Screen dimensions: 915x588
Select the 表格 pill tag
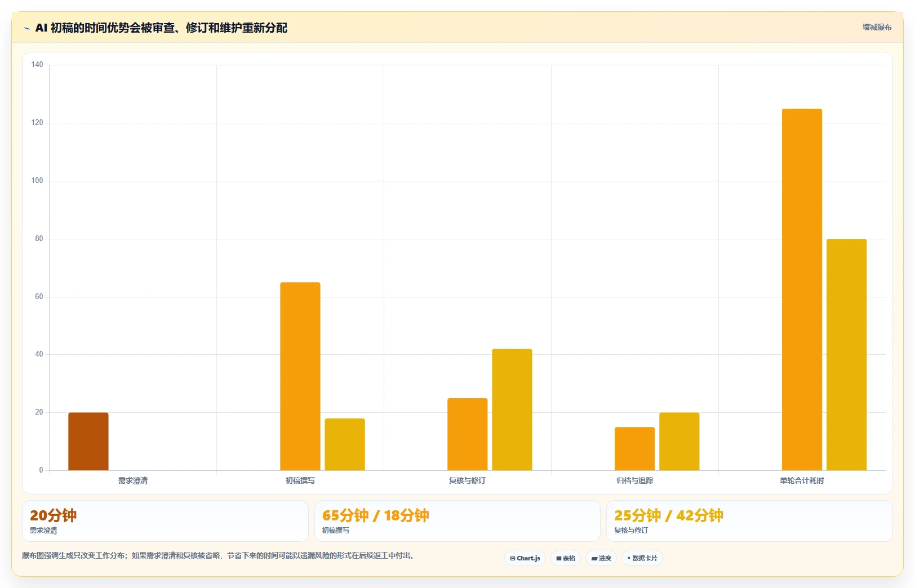566,558
